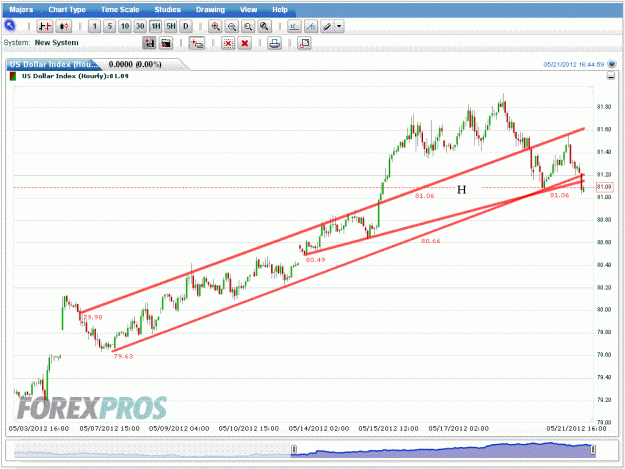Select the 1H hourly time scale
Screen dimensions: 625x469
click(x=155, y=27)
